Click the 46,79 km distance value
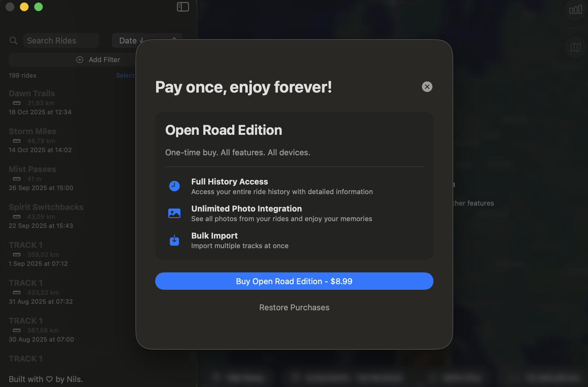The width and height of the screenshot is (588, 387). click(41, 141)
